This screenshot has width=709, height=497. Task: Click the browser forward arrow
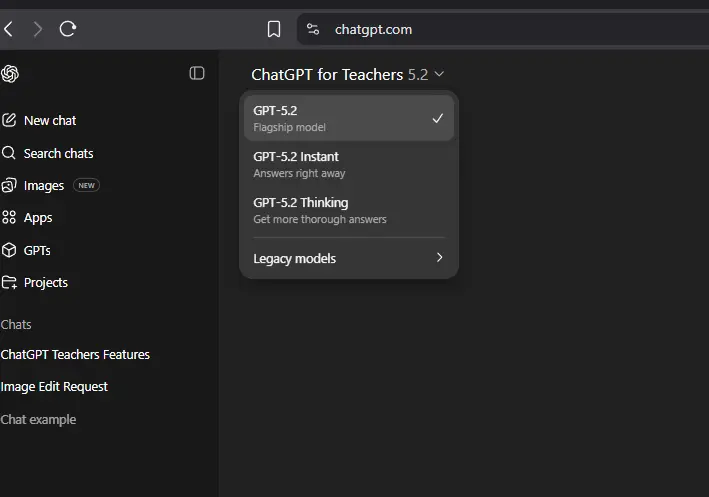coord(38,29)
